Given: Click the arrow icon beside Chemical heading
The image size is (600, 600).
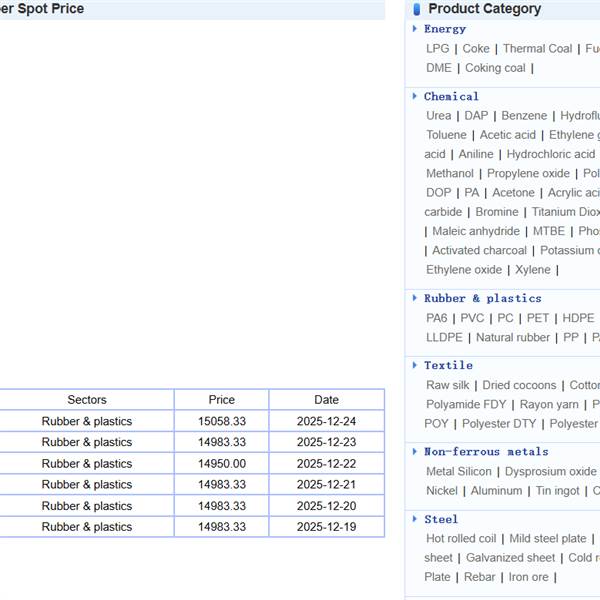Looking at the screenshot, I should click(x=415, y=97).
